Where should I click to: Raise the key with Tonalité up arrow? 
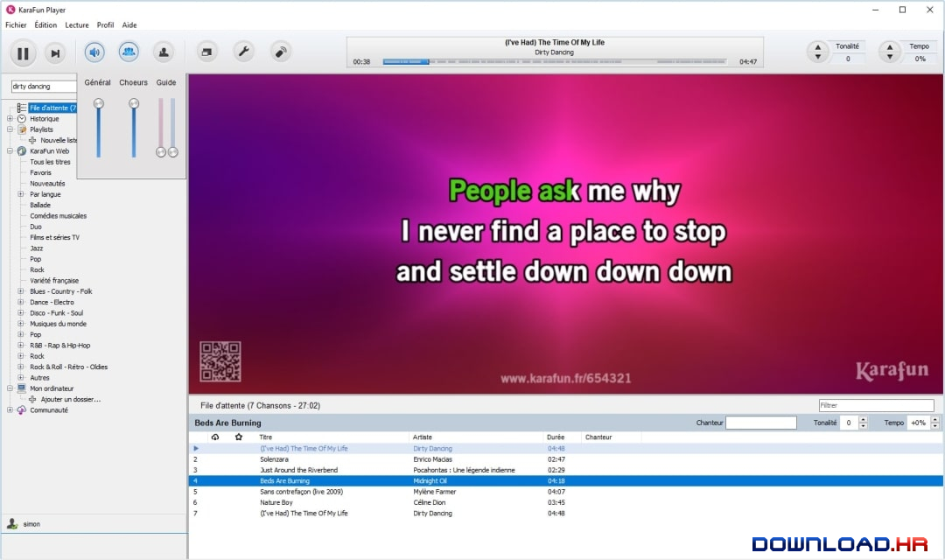point(818,47)
